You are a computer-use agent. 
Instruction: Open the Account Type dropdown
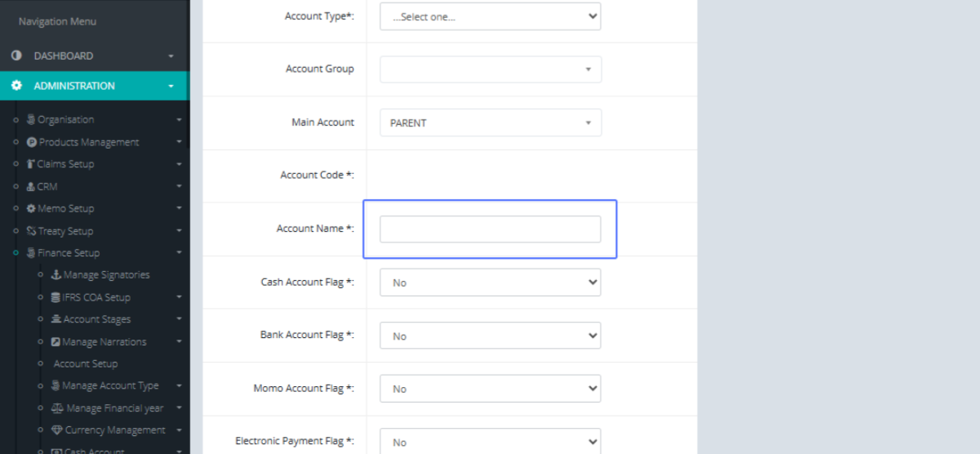pos(490,16)
